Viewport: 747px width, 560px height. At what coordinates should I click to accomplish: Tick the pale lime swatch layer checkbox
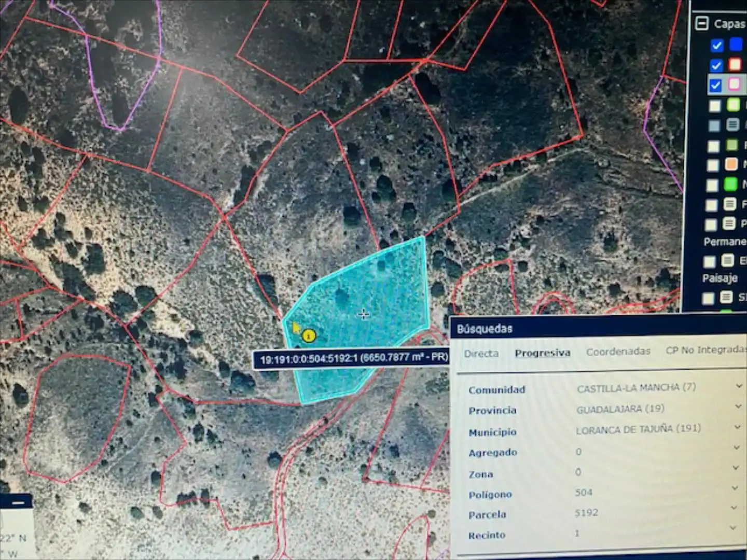(715, 106)
